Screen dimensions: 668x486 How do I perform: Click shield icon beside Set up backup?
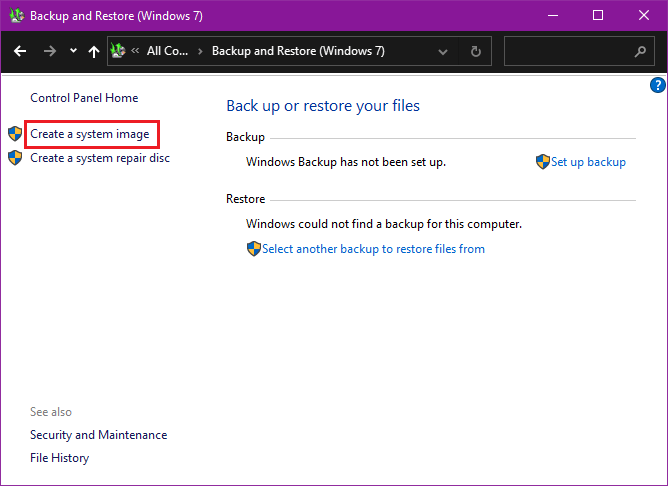(542, 162)
